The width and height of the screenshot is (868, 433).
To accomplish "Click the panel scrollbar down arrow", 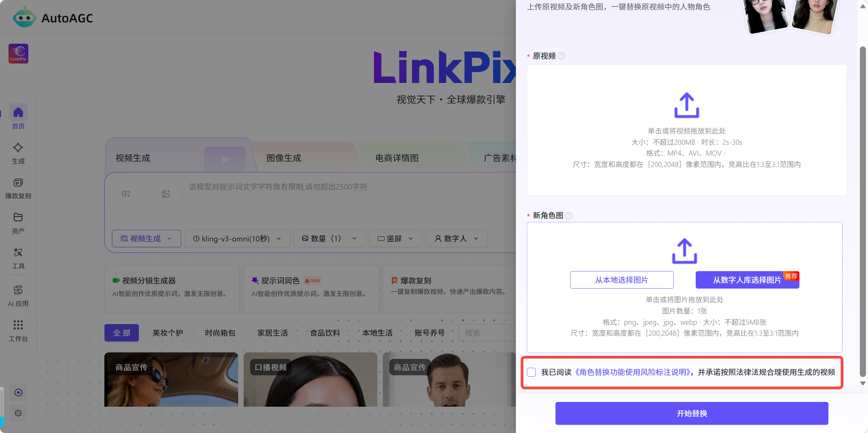I will coord(863,383).
